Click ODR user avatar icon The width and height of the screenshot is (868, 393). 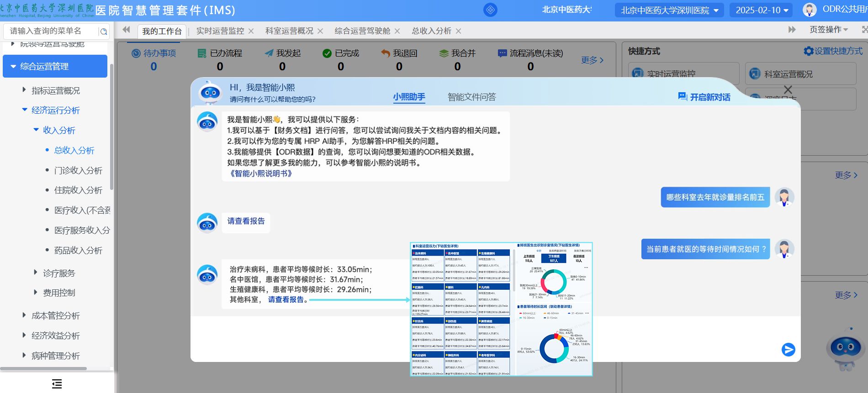[810, 10]
